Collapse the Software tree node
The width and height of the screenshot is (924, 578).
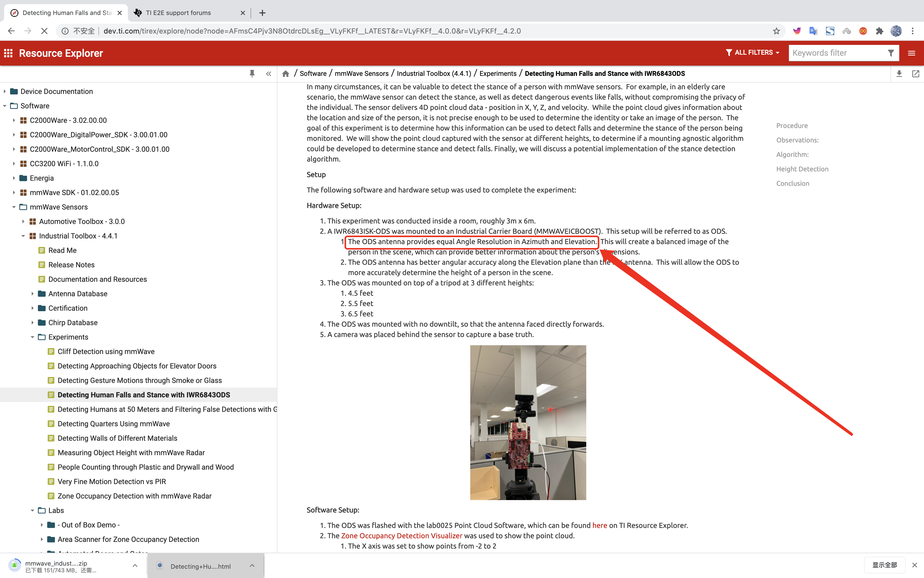4,106
